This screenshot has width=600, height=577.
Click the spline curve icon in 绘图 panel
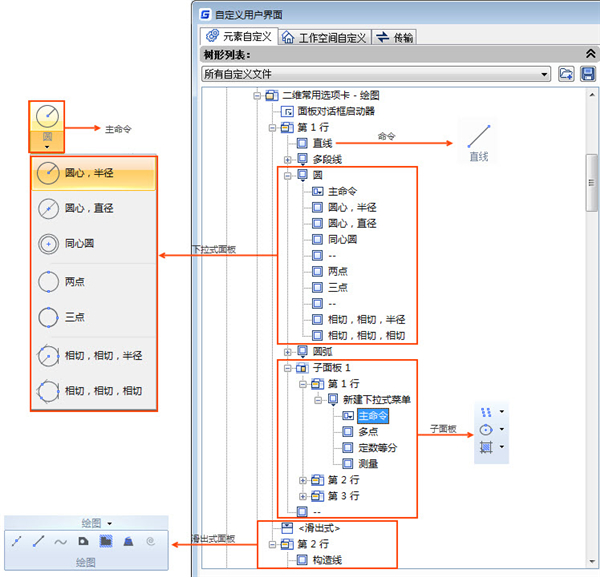pyautogui.click(x=60, y=542)
